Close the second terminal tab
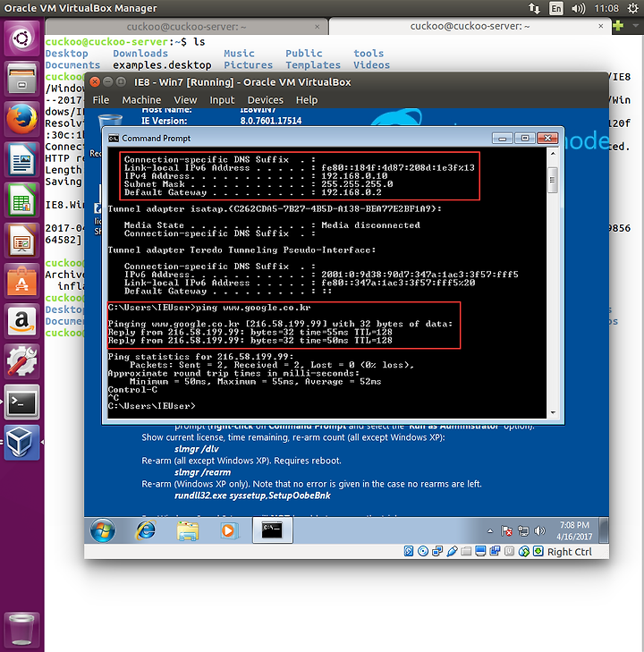The height and width of the screenshot is (652, 644). [601, 26]
